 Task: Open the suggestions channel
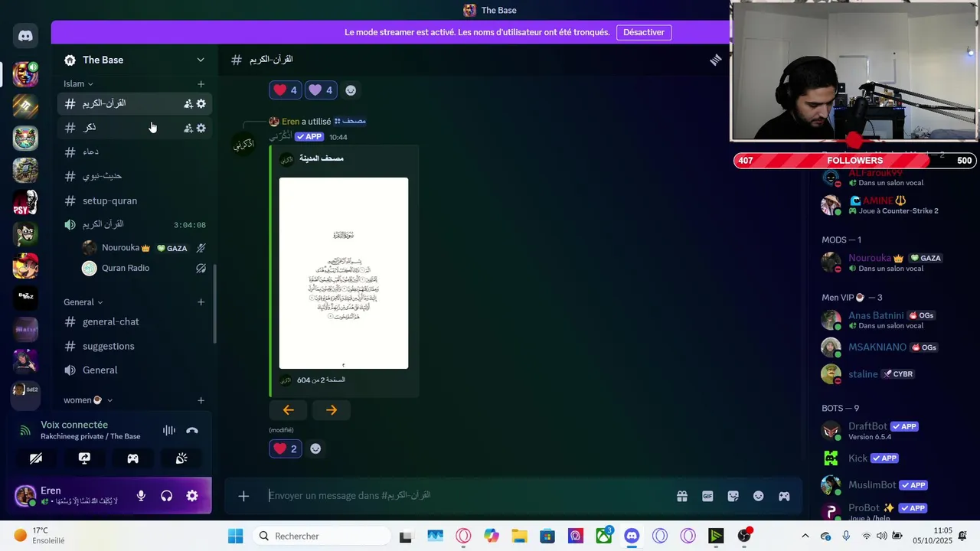pyautogui.click(x=134, y=346)
